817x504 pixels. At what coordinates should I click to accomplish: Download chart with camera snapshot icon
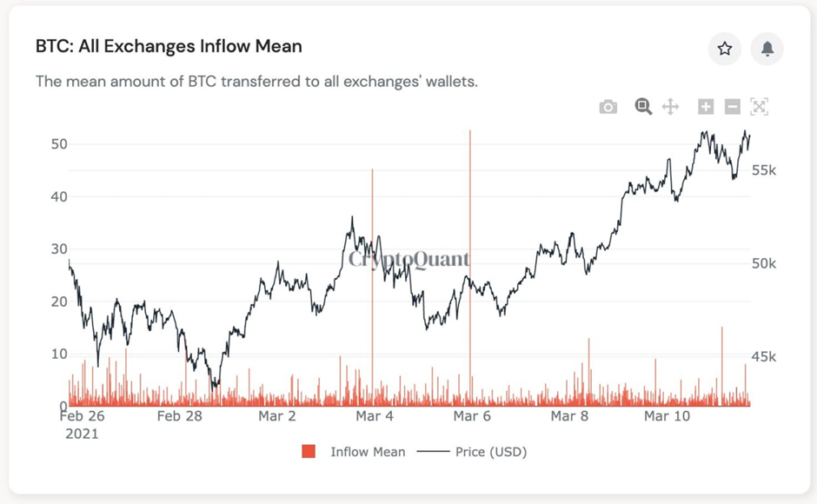click(608, 107)
